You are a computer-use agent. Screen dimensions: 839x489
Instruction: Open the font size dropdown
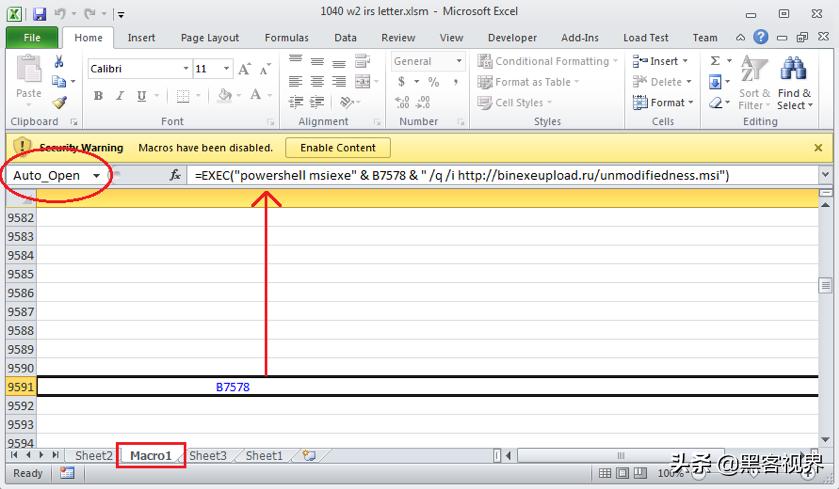226,68
